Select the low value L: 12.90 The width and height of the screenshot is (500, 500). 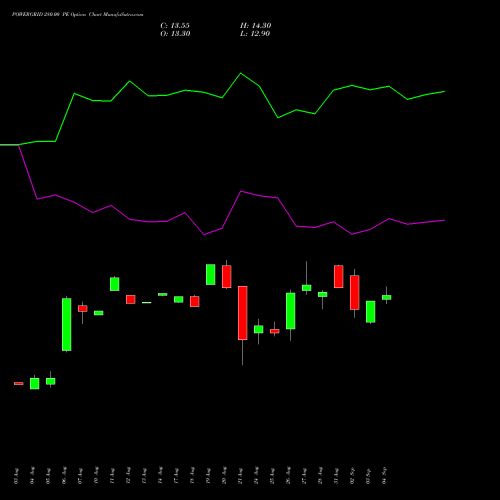click(x=255, y=34)
